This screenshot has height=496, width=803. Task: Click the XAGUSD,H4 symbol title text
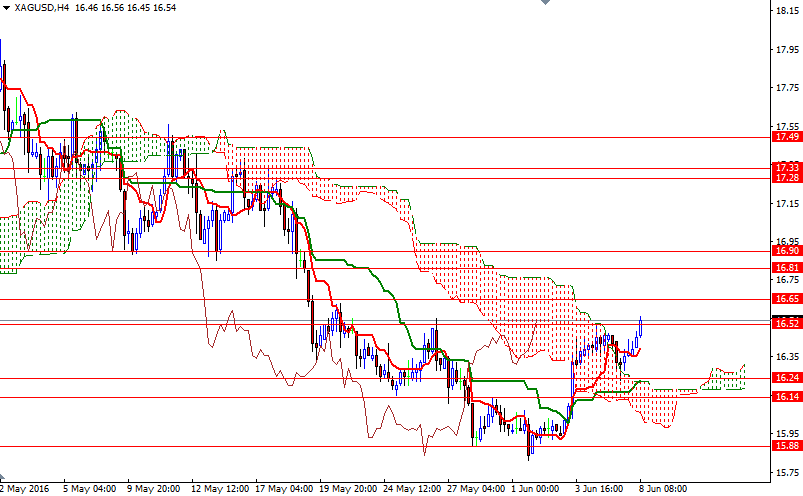click(37, 8)
